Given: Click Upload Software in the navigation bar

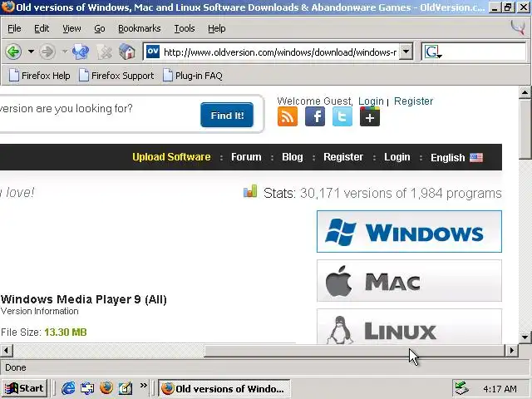Looking at the screenshot, I should click(x=171, y=157).
